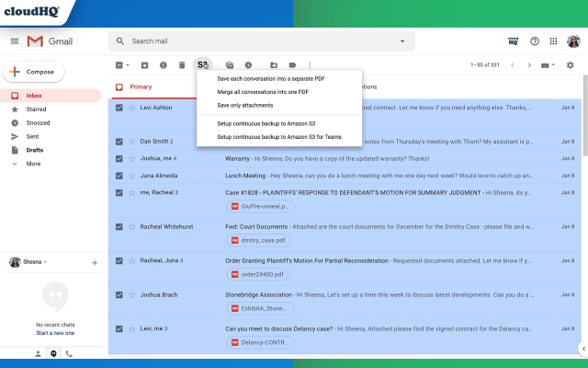Screen dimensions: 588x368
Task: Open the search options dropdown arrow
Action: 402,41
